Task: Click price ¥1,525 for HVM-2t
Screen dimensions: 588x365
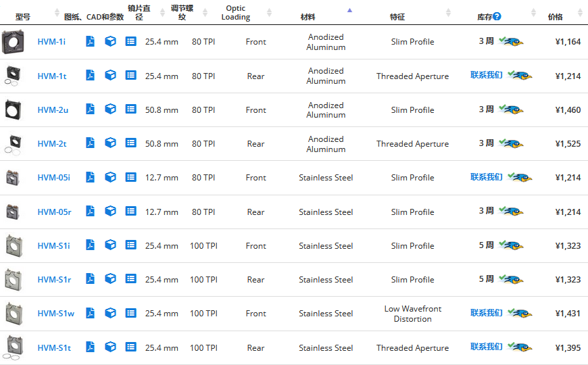Action: coord(568,144)
